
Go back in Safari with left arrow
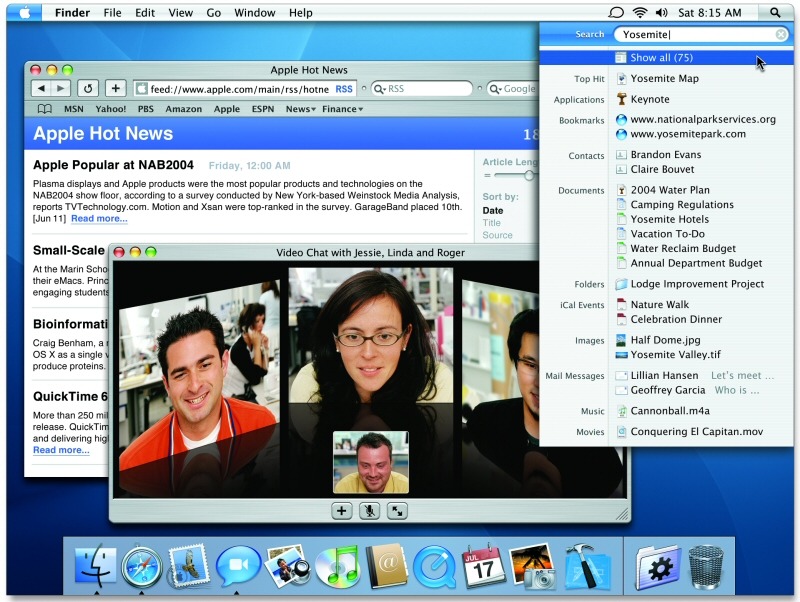point(42,88)
